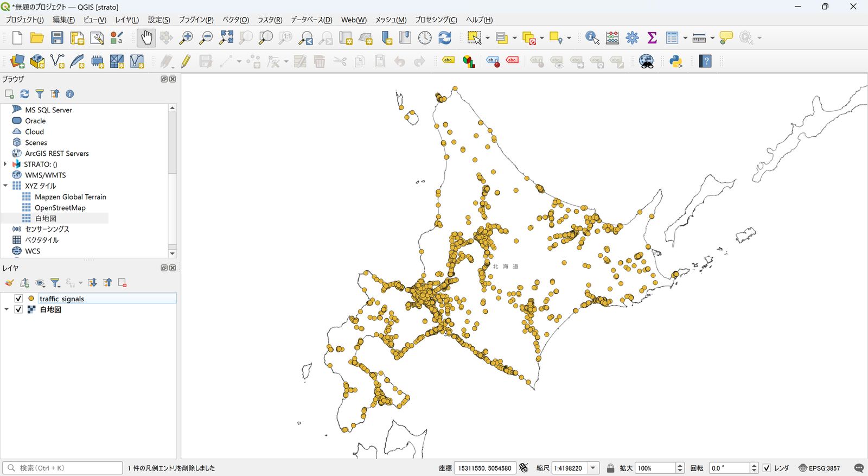The height and width of the screenshot is (476, 868).
Task: Click the 検索 locator search field
Action: [63, 468]
